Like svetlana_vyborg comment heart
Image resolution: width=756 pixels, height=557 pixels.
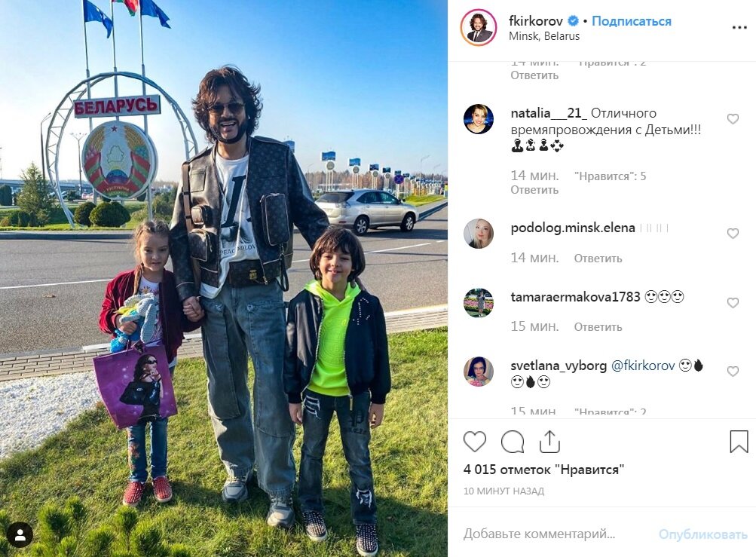click(733, 372)
